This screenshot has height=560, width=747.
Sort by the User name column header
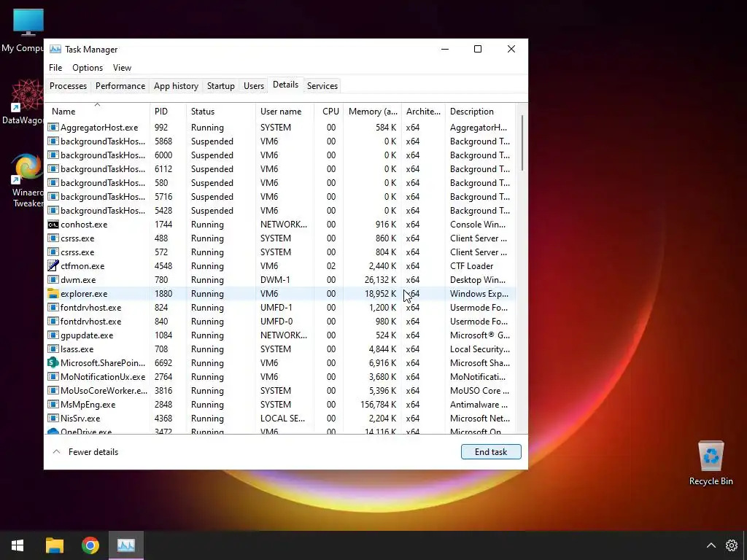point(285,111)
